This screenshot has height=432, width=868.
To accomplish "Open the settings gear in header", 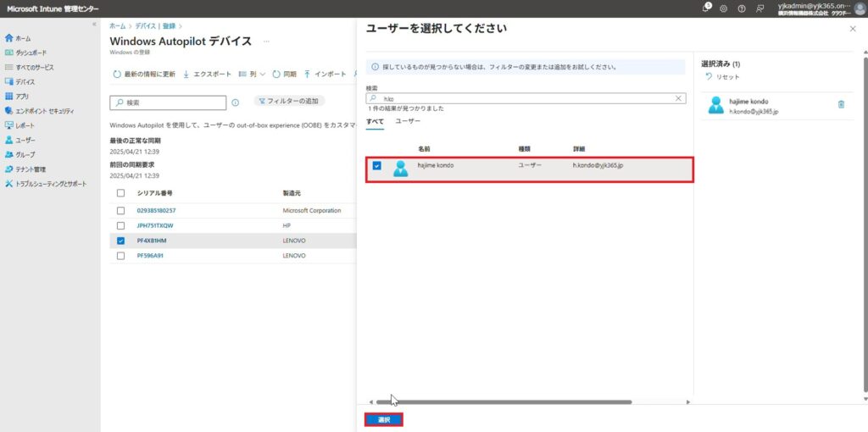I will [x=724, y=8].
